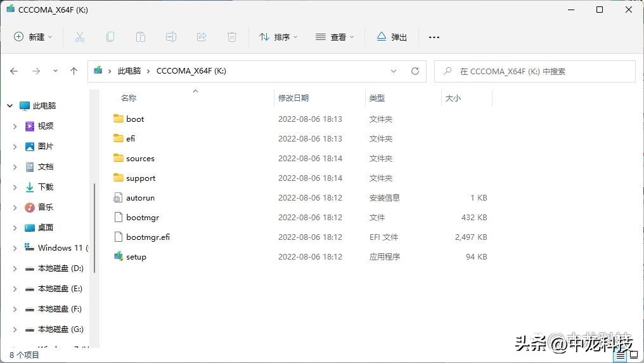Expand the 图片 tree node
The width and height of the screenshot is (644, 363).
coord(15,147)
